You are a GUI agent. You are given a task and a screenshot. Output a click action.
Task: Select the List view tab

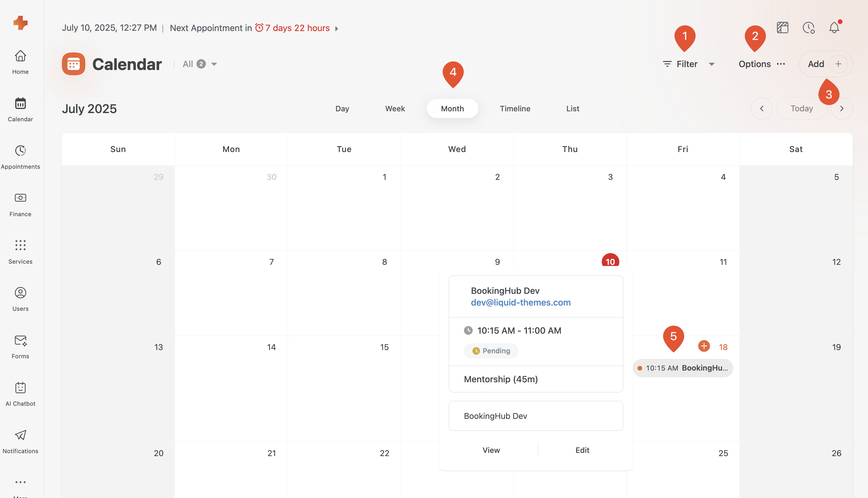[572, 108]
